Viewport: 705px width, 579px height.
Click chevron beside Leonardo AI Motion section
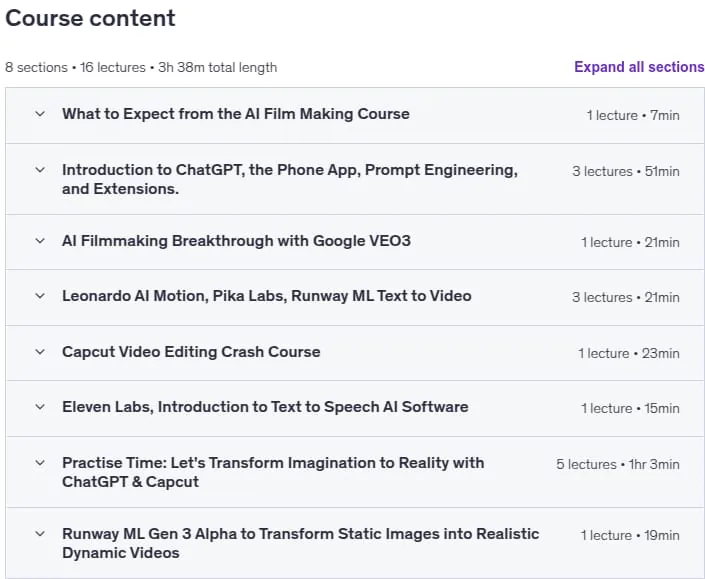(40, 296)
